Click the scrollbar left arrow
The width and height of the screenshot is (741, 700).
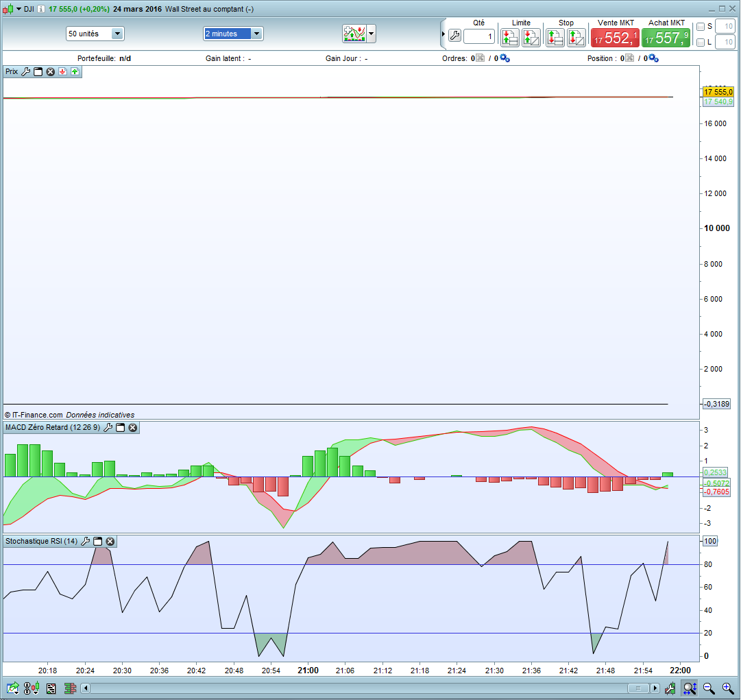click(x=86, y=688)
